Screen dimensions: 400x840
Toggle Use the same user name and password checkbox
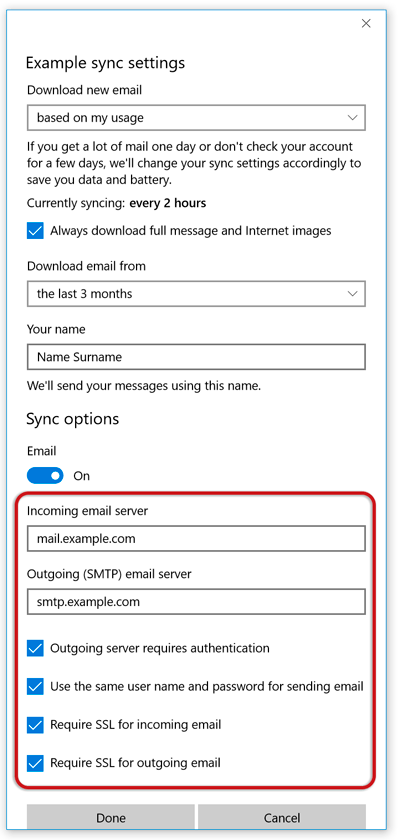(x=35, y=686)
